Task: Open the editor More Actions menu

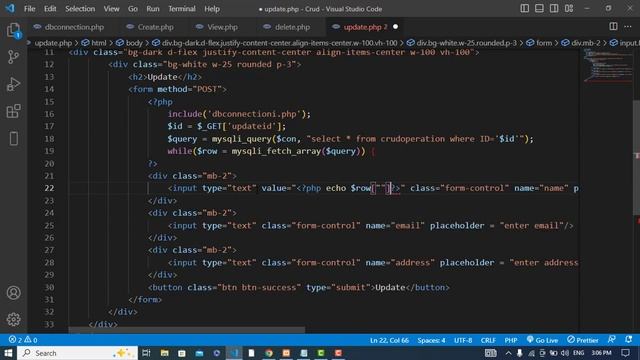Action: 628,27
